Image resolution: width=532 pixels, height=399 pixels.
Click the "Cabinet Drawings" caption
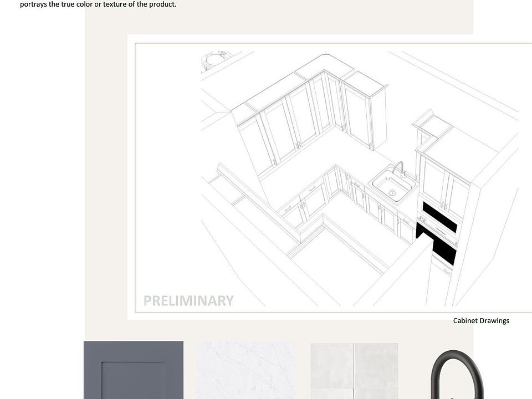[x=480, y=321]
